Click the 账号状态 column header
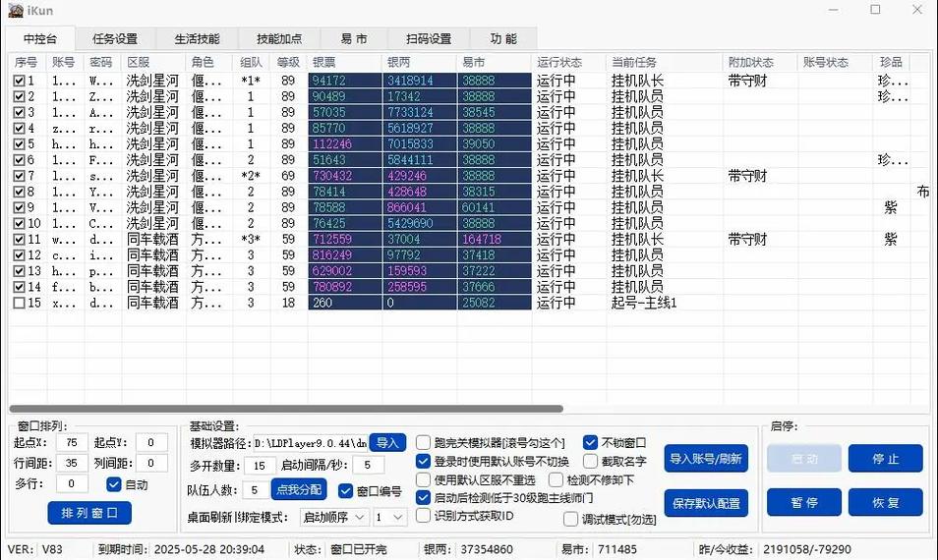The height and width of the screenshot is (560, 938). tap(835, 62)
